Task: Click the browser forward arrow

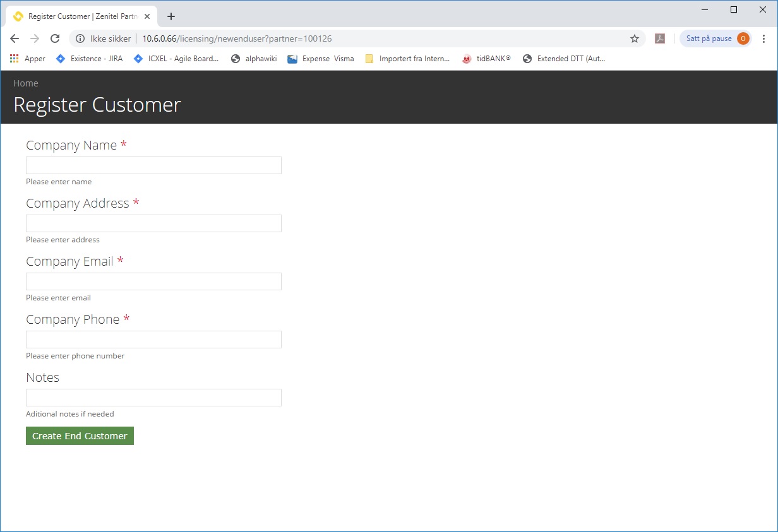Action: tap(35, 38)
